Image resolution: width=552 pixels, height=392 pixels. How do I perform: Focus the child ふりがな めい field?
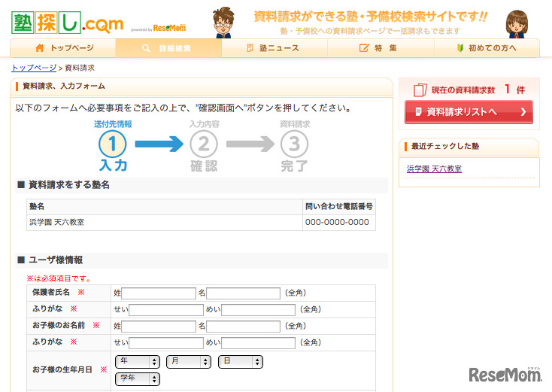pyautogui.click(x=259, y=342)
